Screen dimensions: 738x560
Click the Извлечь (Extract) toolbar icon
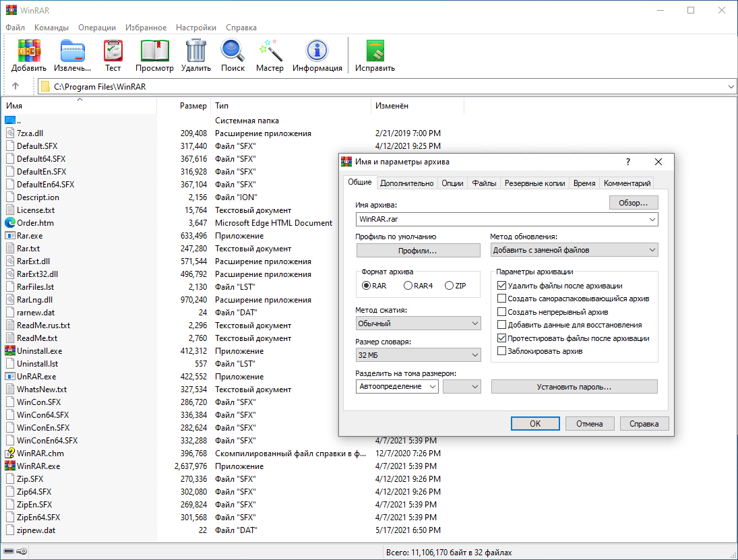click(73, 55)
